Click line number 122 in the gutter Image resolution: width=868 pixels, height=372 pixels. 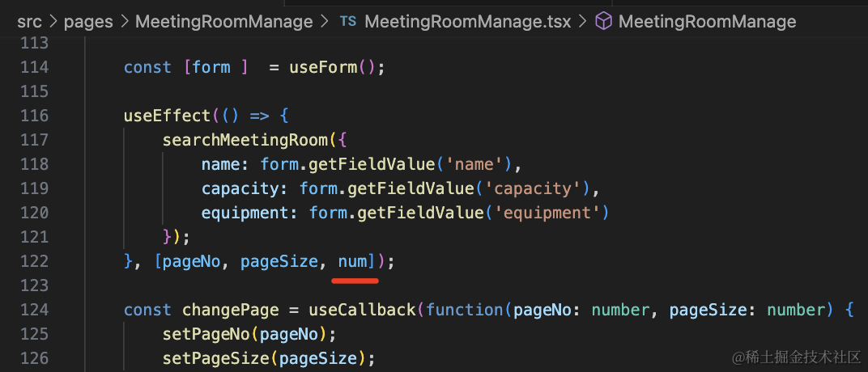coord(34,261)
